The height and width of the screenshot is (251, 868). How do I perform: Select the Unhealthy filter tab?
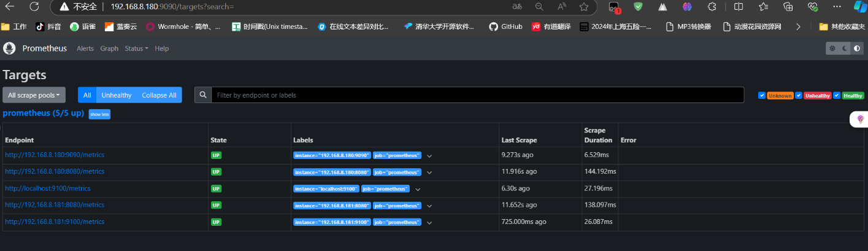tap(117, 95)
